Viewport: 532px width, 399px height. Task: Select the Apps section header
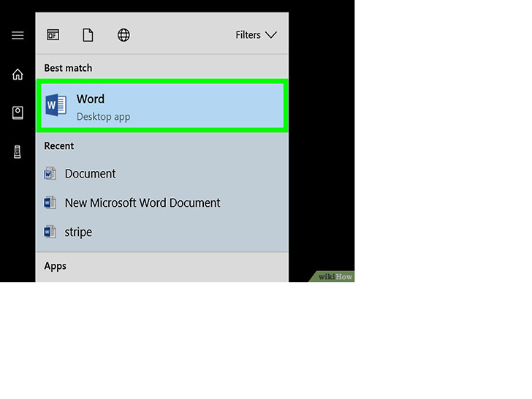(x=55, y=266)
